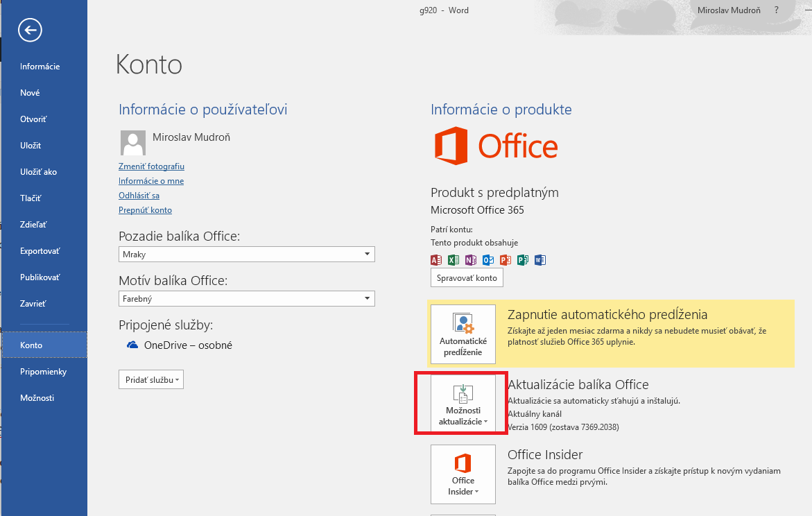Click the OneDrive cloud icon
The height and width of the screenshot is (516, 812).
coord(132,345)
